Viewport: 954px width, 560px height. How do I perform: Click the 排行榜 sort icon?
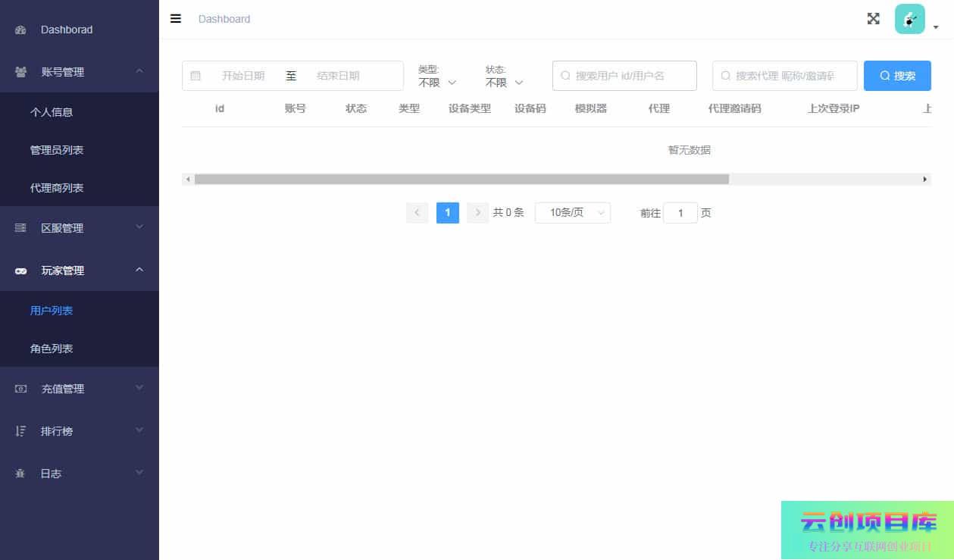(x=20, y=431)
